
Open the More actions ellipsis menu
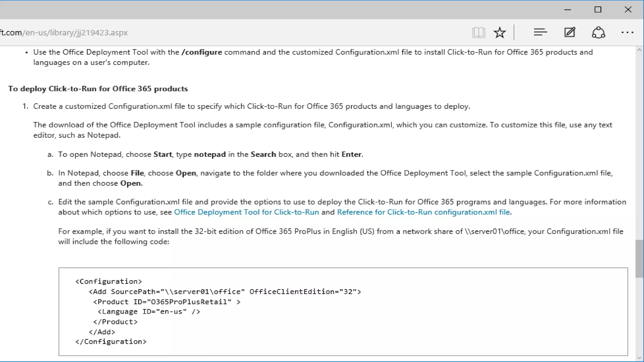pos(627,32)
